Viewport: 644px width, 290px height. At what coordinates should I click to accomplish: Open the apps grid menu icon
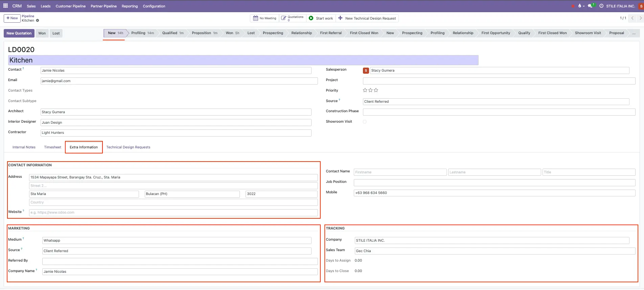(x=5, y=6)
